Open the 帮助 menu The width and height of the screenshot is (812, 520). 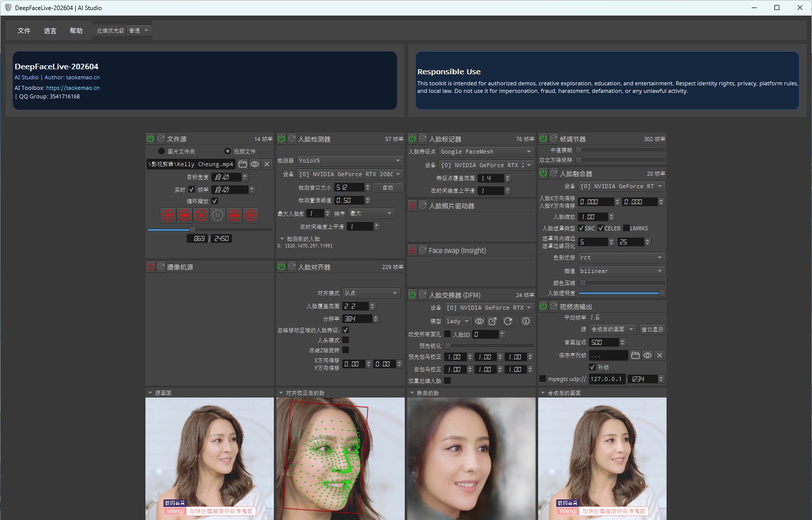tap(76, 31)
